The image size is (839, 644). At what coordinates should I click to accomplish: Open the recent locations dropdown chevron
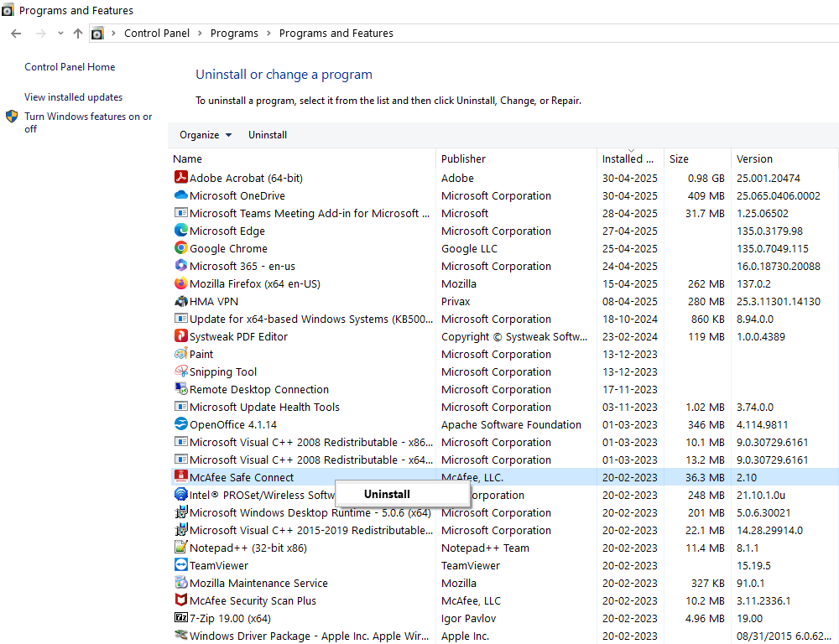(60, 34)
